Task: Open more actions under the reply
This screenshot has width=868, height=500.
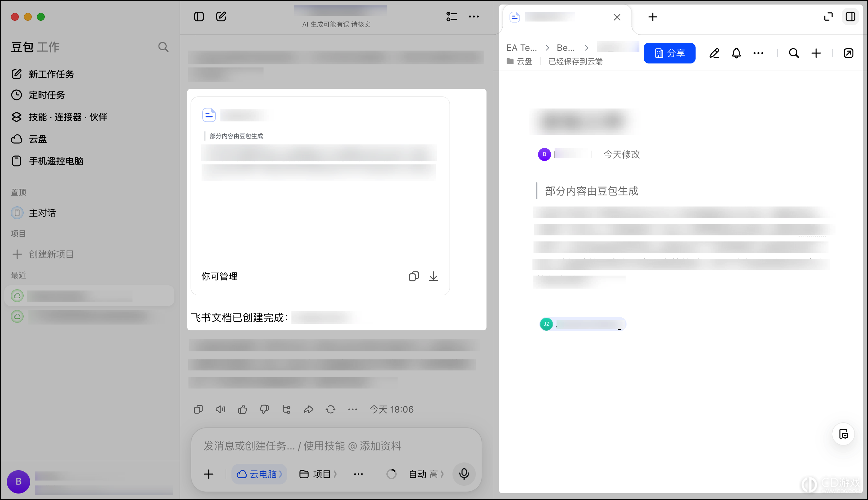Action: pyautogui.click(x=352, y=409)
